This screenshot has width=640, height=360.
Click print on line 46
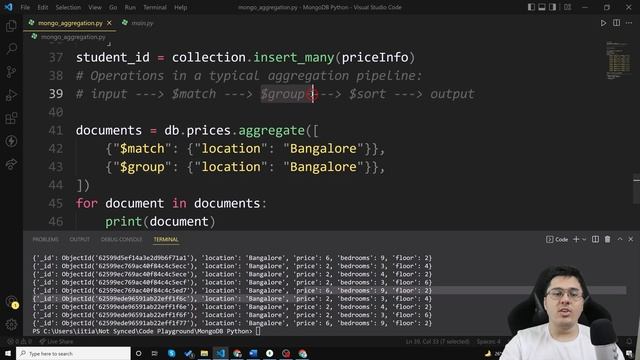(x=123, y=222)
